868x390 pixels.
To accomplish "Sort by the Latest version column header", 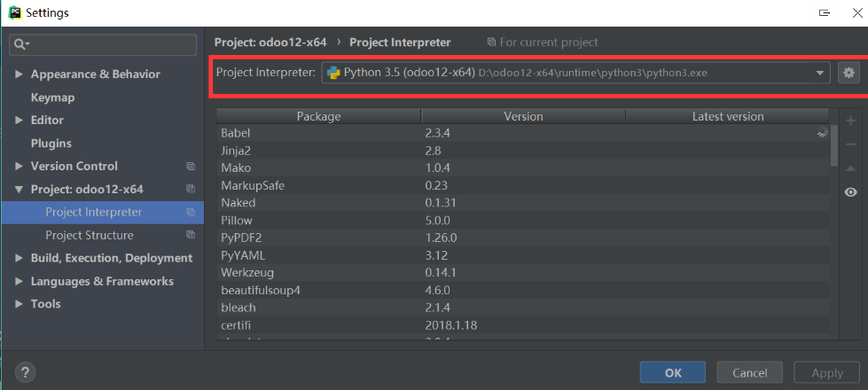I will click(x=727, y=116).
